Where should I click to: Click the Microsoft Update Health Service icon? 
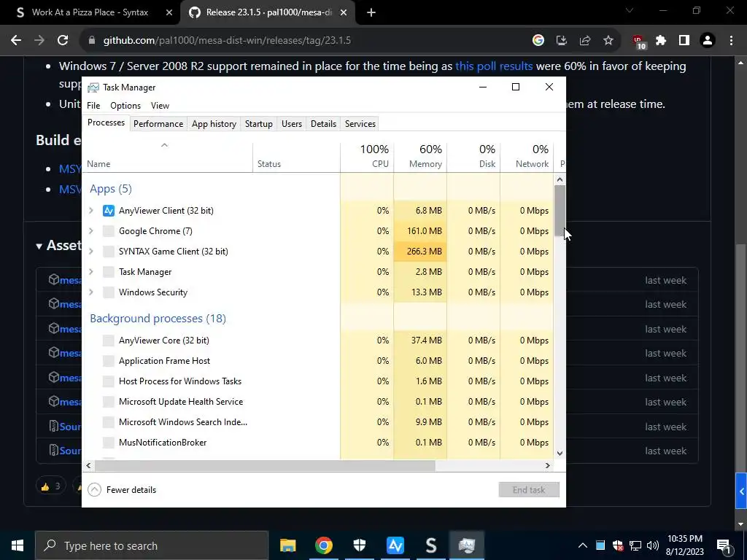pos(109,402)
